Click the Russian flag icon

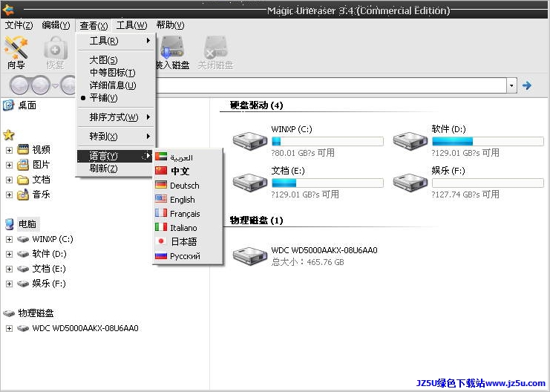[x=161, y=256]
